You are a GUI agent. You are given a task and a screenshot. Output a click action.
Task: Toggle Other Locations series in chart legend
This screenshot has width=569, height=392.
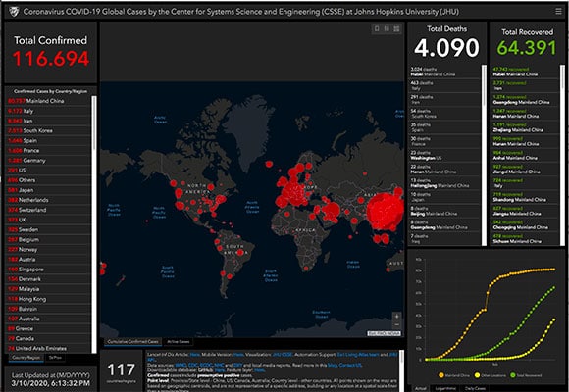pyautogui.click(x=490, y=375)
